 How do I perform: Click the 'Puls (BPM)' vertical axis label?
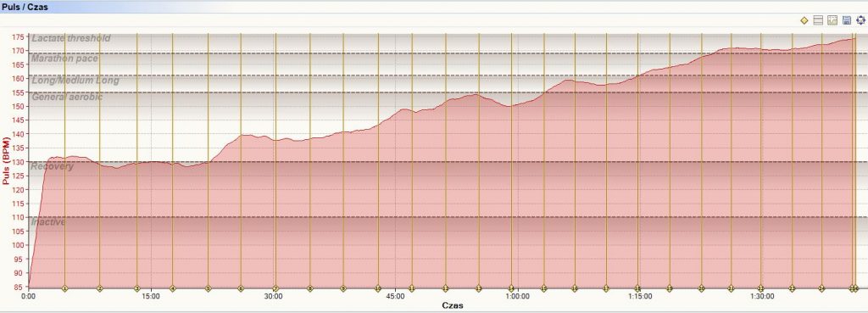click(7, 160)
